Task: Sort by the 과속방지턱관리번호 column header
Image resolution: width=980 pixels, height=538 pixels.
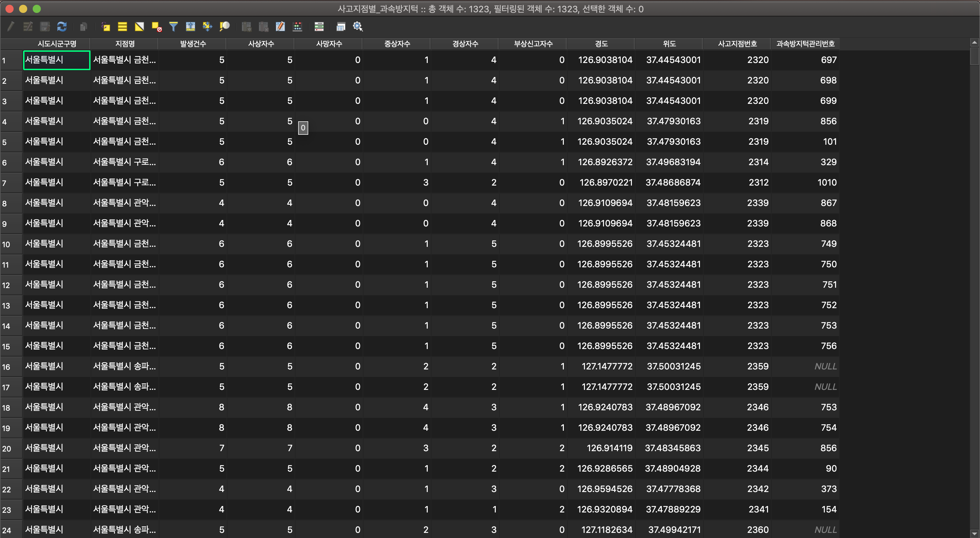Action: (x=805, y=44)
